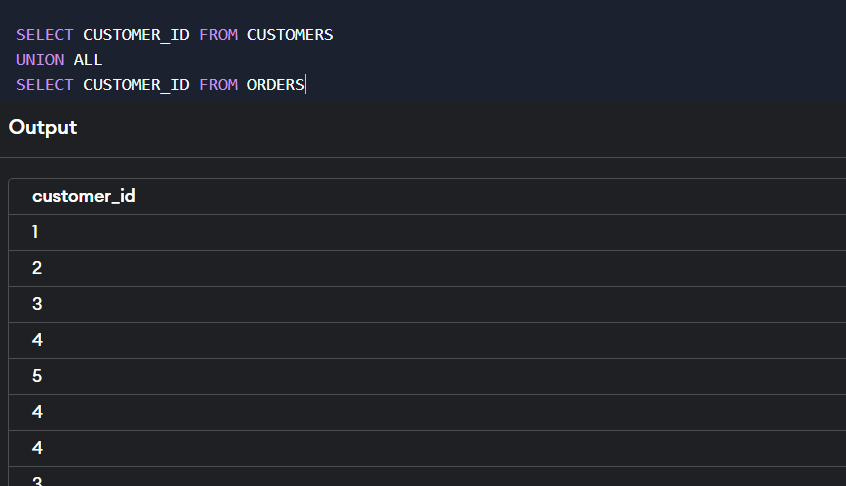Screen dimensions: 846x486
Task: Select the second row showing value 4
Action: 427,413
